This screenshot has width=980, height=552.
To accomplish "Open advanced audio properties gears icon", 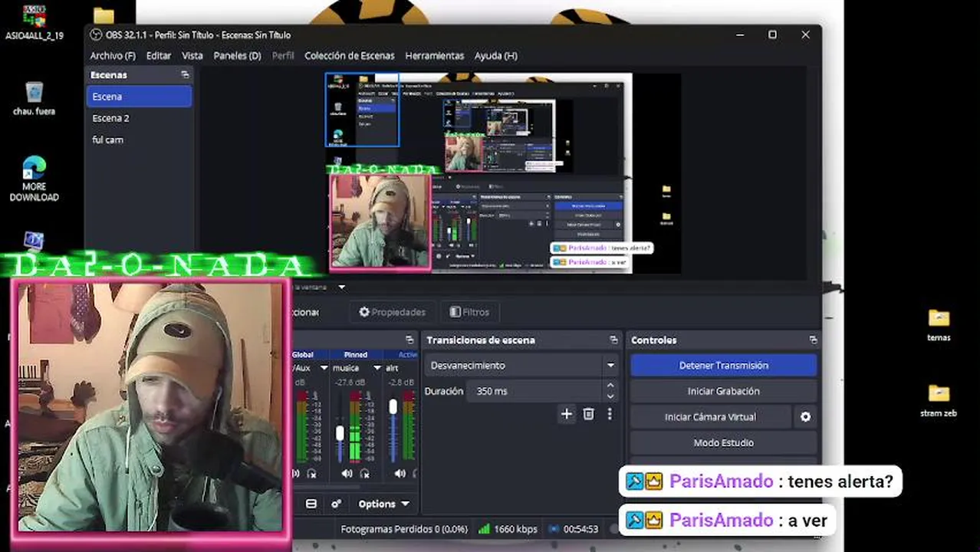I will pyautogui.click(x=336, y=504).
